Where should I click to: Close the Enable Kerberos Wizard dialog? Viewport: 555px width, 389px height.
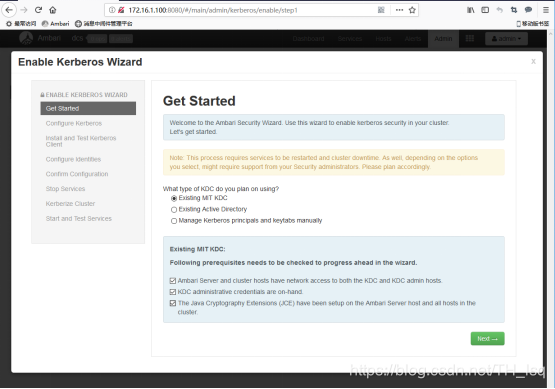(533, 62)
